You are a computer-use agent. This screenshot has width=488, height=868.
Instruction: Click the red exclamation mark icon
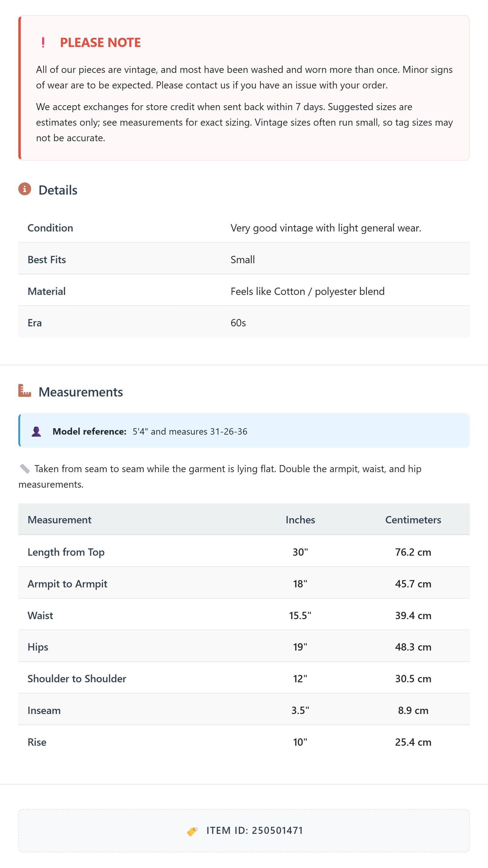click(43, 42)
